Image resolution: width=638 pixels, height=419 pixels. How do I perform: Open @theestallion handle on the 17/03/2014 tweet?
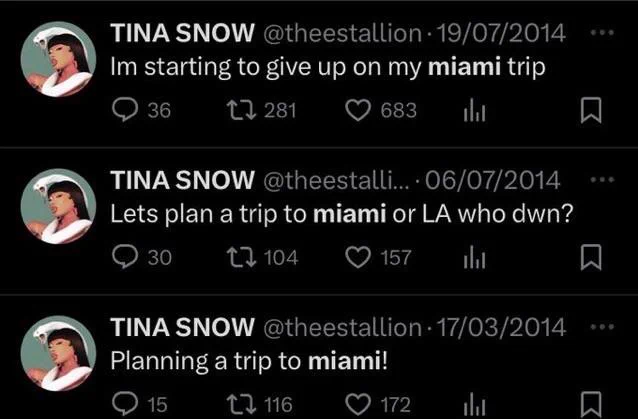pyautogui.click(x=343, y=327)
